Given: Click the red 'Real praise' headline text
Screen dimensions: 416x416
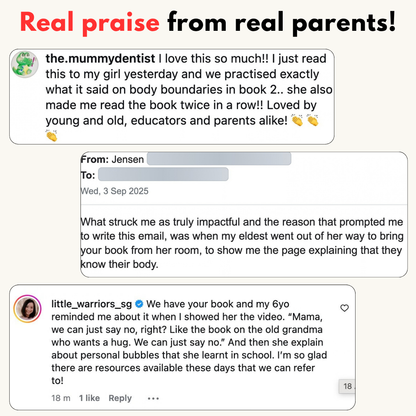Looking at the screenshot, I should tap(90, 22).
